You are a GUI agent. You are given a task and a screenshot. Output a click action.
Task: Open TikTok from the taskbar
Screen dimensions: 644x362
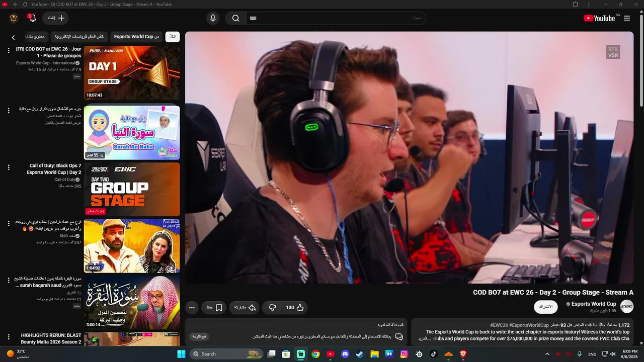tap(434, 354)
